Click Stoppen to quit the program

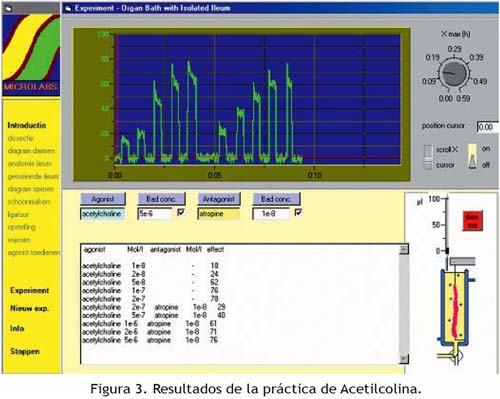pyautogui.click(x=25, y=351)
